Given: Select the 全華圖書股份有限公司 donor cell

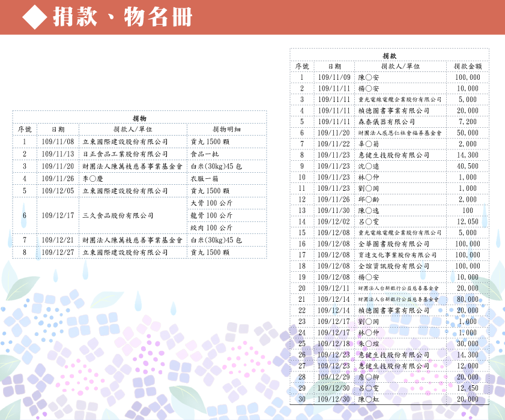Looking at the screenshot, I should point(394,244).
